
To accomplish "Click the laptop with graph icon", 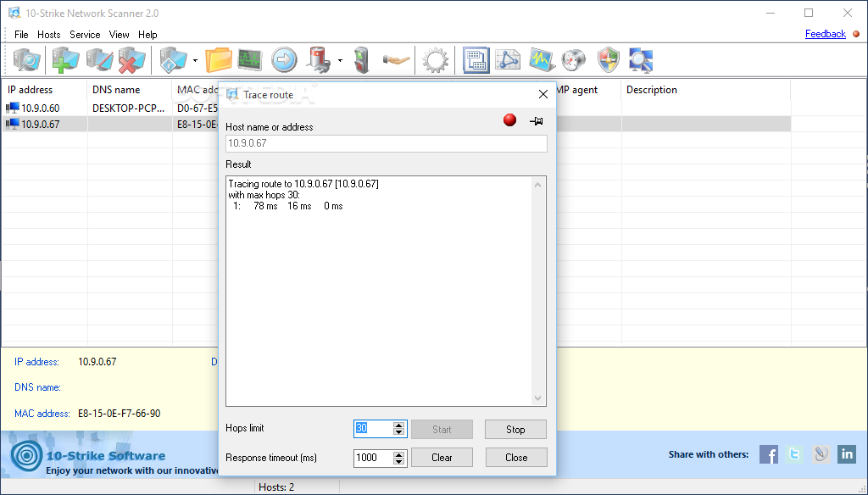I will [x=542, y=60].
